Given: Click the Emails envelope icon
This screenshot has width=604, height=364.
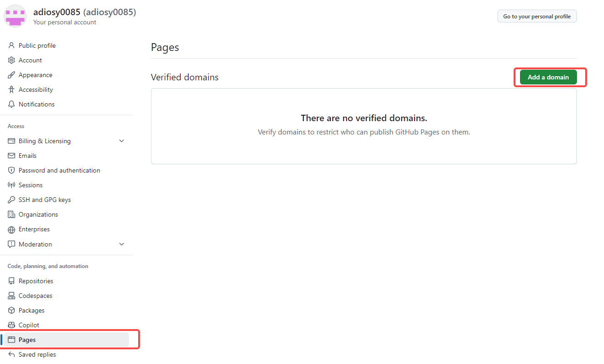Looking at the screenshot, I should [x=11, y=156].
